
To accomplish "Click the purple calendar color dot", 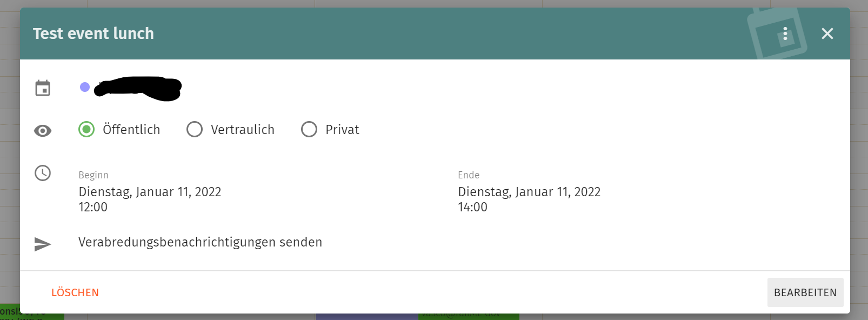I will point(85,87).
